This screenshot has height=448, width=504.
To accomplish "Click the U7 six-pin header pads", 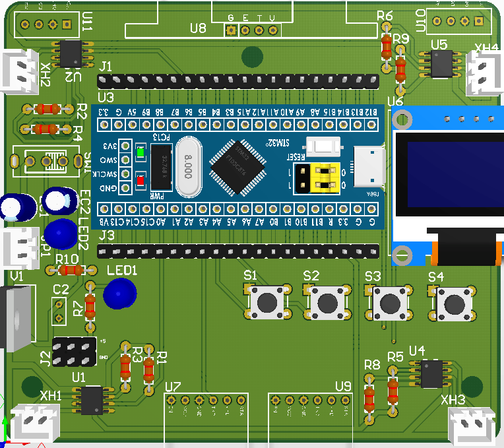I will point(206,400).
